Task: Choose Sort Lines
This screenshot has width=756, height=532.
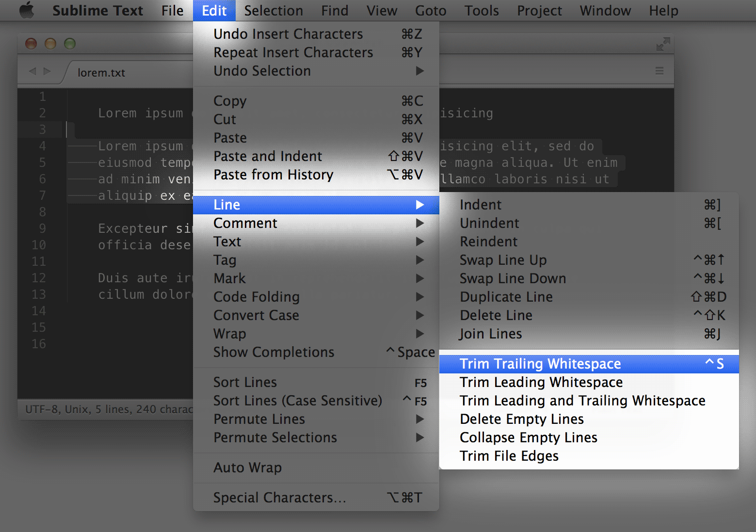Action: point(316,382)
